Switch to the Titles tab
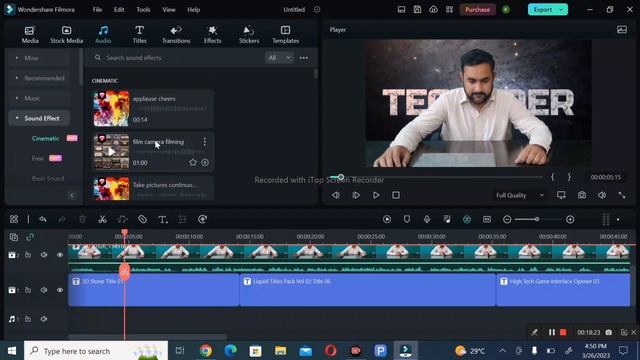Viewport: 640px width, 360px height. (139, 35)
